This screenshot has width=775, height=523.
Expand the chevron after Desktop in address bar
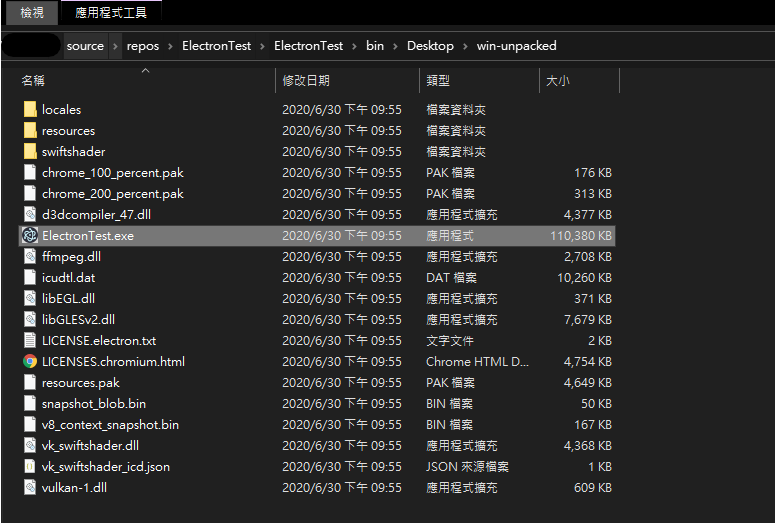465,46
